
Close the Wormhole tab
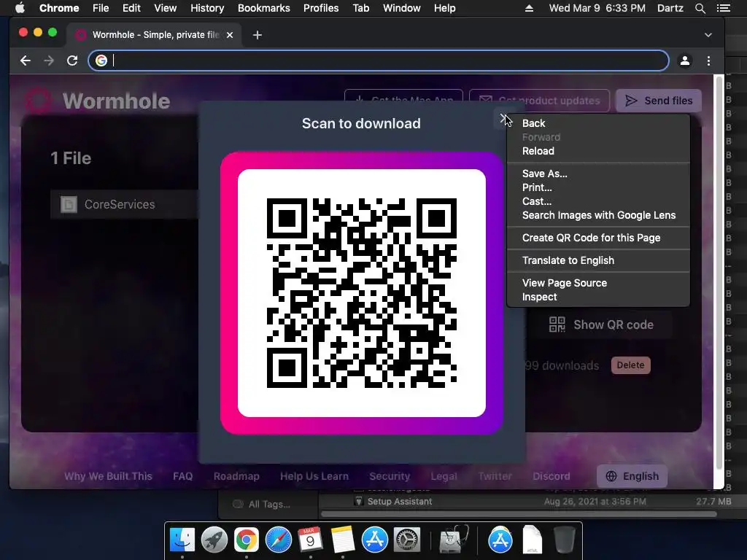[x=230, y=35]
